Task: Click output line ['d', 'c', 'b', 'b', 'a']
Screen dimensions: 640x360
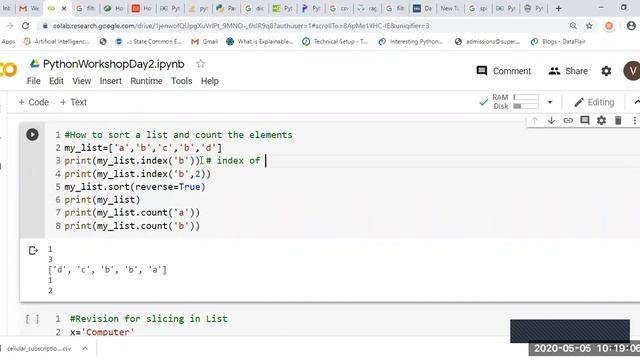Action: pos(107,270)
